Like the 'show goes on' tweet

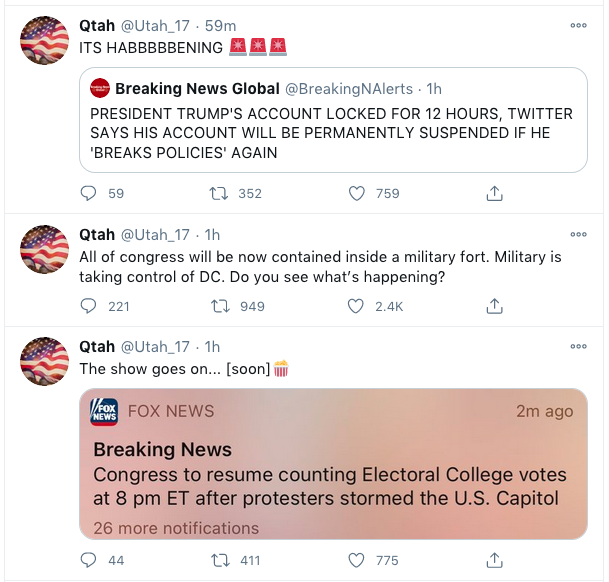357,560
